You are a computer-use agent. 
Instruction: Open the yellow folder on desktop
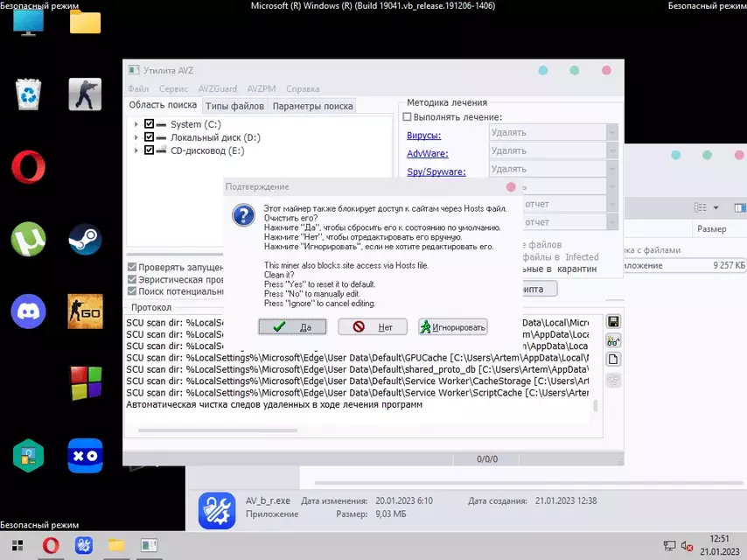pos(85,22)
